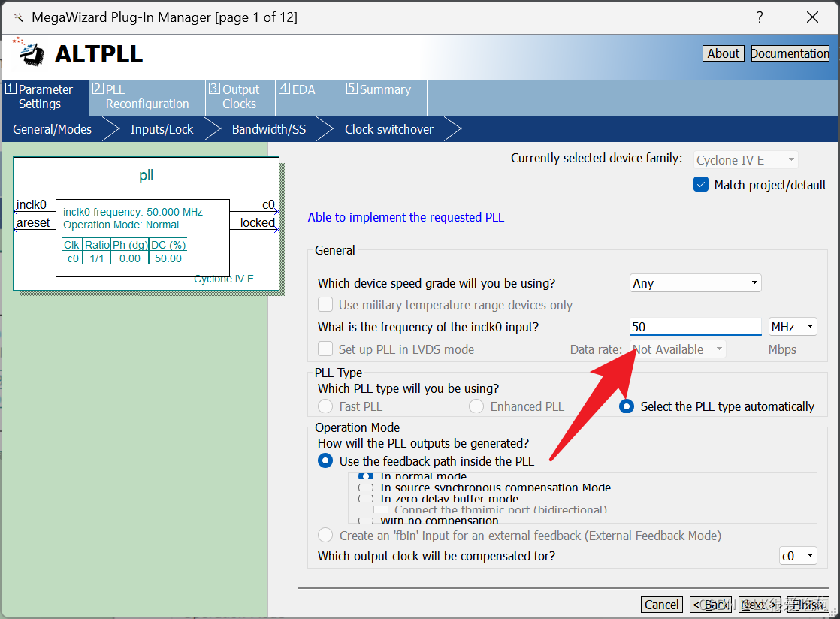Click the question mark help button
Viewport: 840px width, 619px height.
(760, 17)
